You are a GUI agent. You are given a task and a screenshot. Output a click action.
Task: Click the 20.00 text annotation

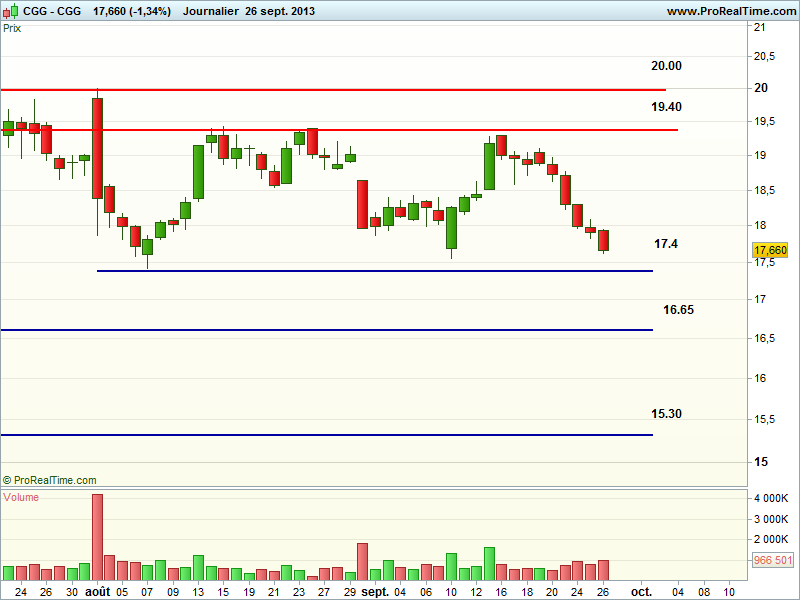pyautogui.click(x=666, y=66)
